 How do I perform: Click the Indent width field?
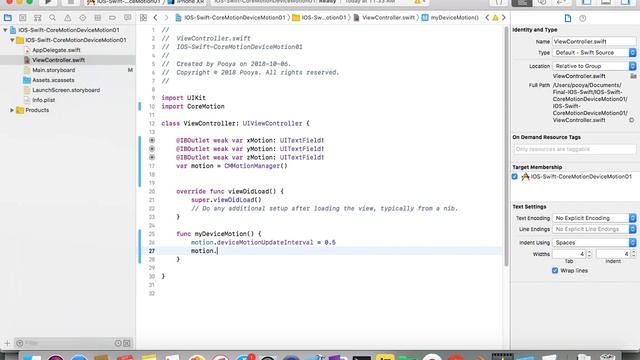point(613,254)
